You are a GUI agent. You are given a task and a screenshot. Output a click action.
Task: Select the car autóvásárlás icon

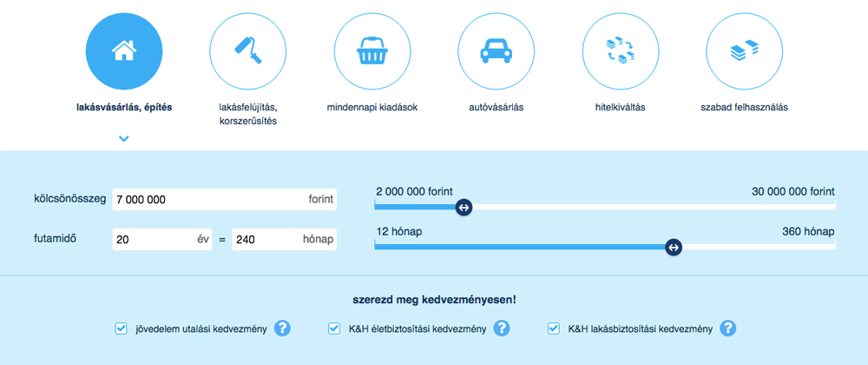[x=496, y=51]
